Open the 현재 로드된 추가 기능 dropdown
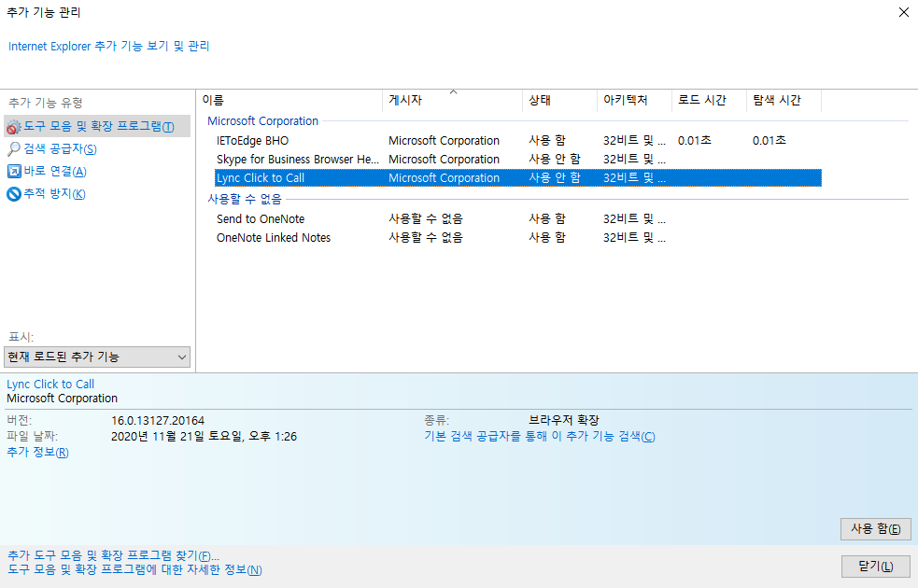 [x=97, y=357]
